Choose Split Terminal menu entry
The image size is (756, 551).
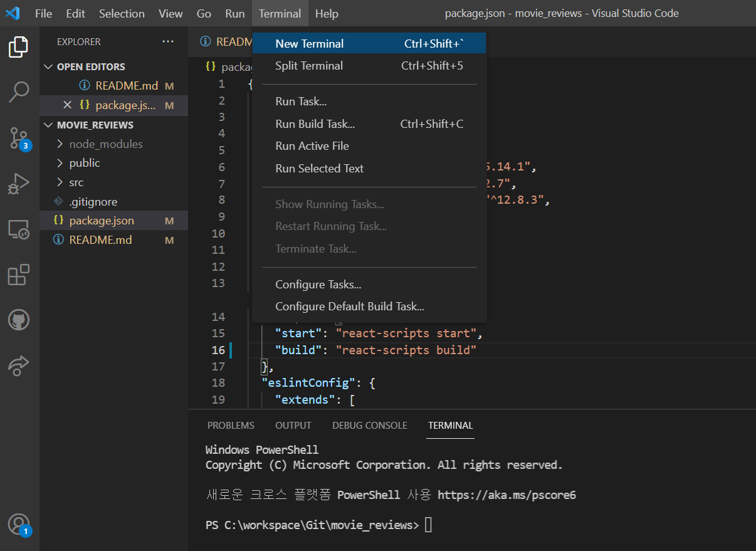point(369,66)
